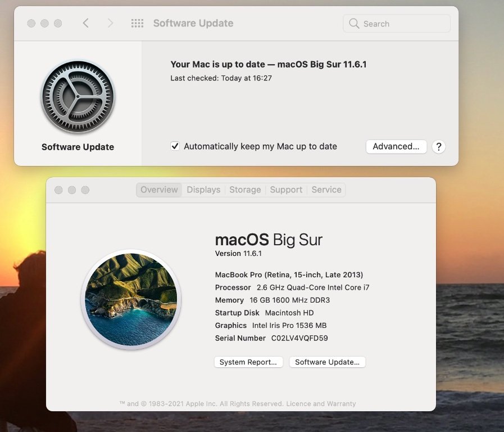Open System Report…
This screenshot has width=504, height=432.
point(248,362)
